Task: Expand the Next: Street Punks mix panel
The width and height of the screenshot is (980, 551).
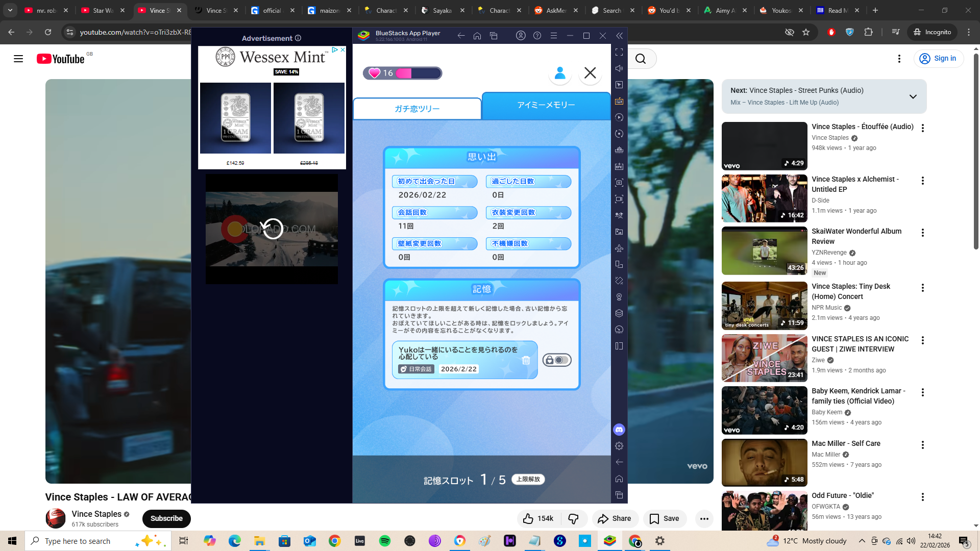Action: point(913,96)
